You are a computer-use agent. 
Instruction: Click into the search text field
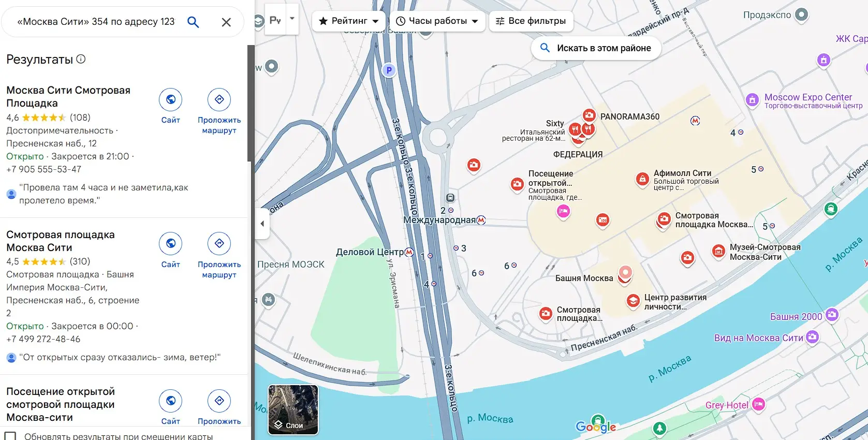pyautogui.click(x=96, y=22)
